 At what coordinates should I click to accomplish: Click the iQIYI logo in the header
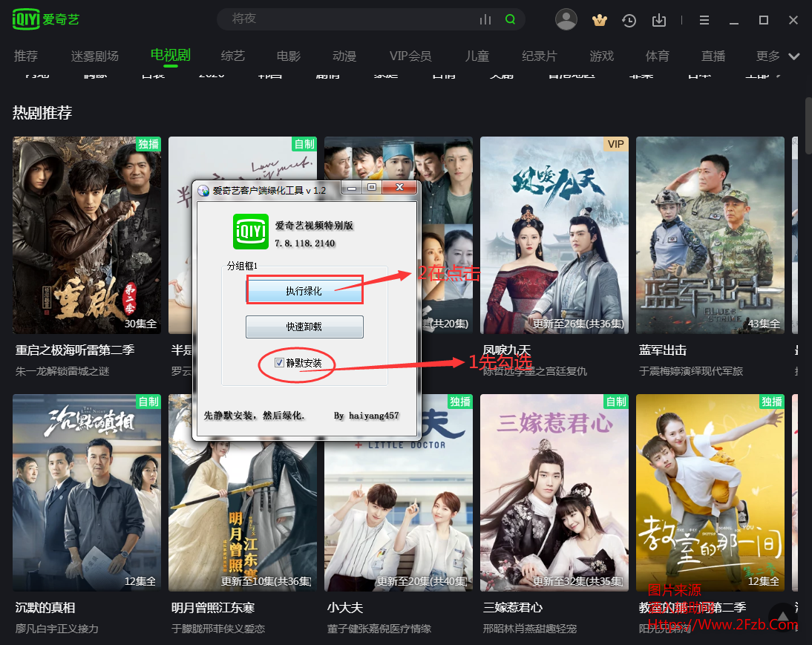pos(46,20)
